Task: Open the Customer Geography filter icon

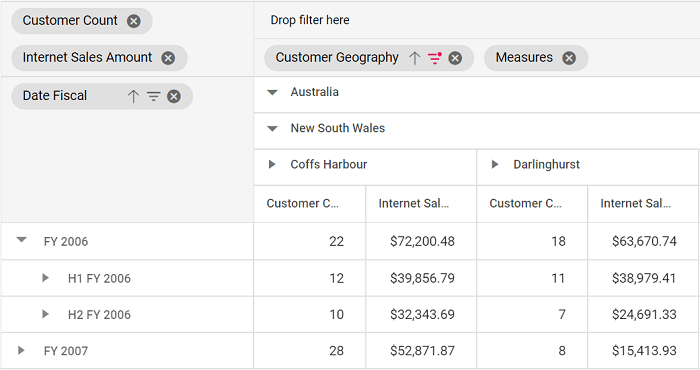Action: [434, 58]
